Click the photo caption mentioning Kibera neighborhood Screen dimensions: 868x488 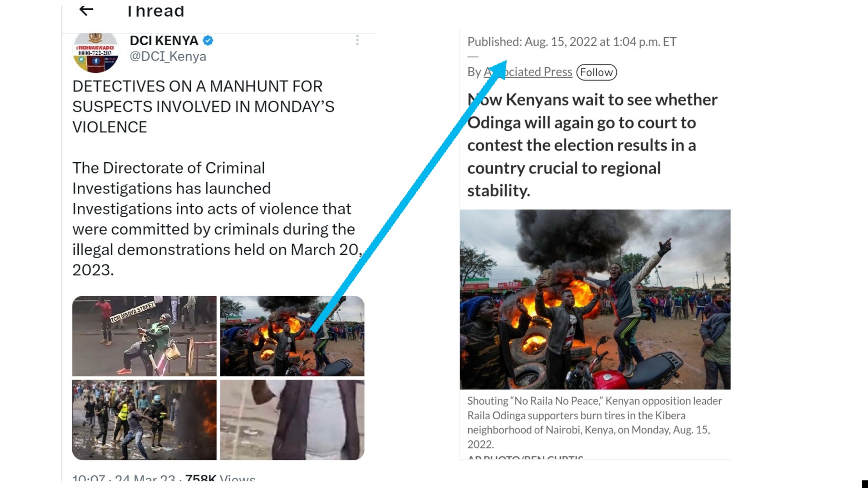click(x=595, y=422)
